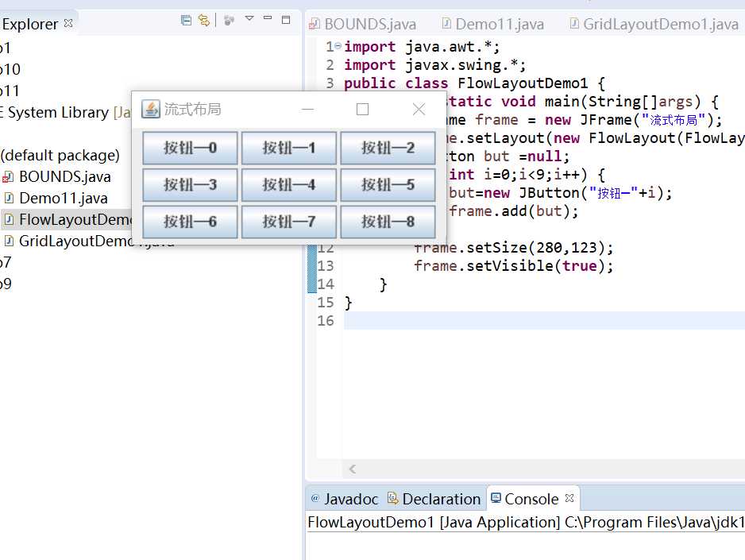The image size is (745, 560).
Task: Click Collapse All icon in Explorer toolbar
Action: click(x=186, y=20)
